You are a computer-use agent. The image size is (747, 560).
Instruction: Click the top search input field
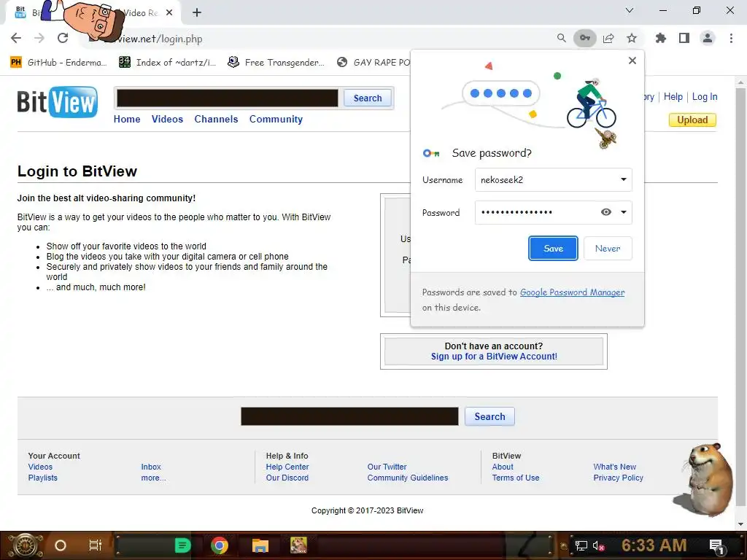coord(228,98)
